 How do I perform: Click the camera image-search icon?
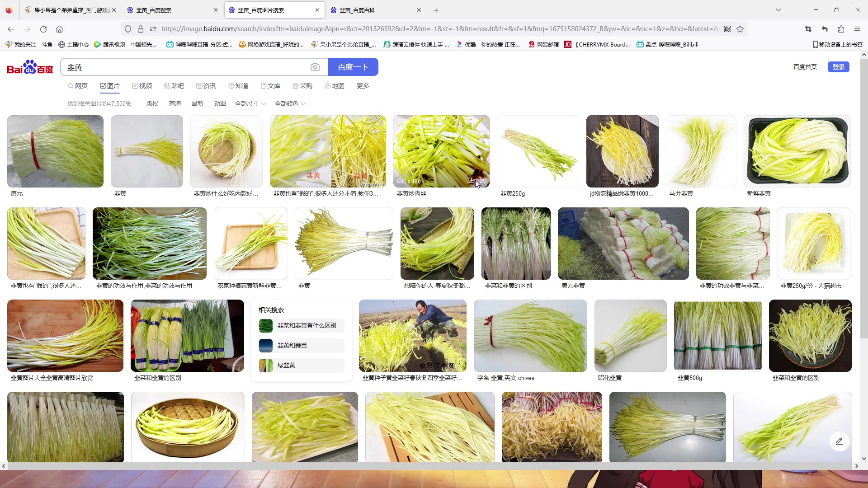(x=315, y=67)
